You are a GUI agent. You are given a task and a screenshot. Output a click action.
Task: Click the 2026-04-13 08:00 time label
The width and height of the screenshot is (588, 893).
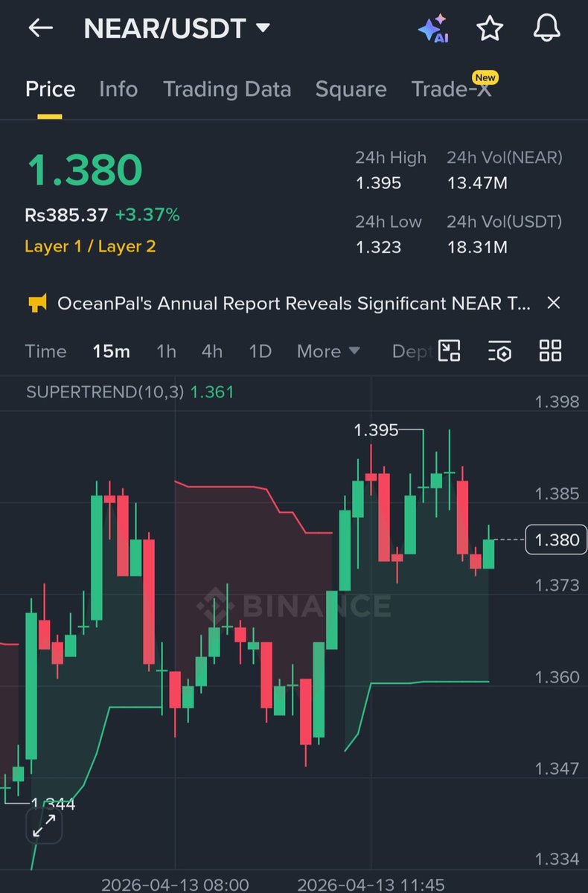(x=175, y=885)
